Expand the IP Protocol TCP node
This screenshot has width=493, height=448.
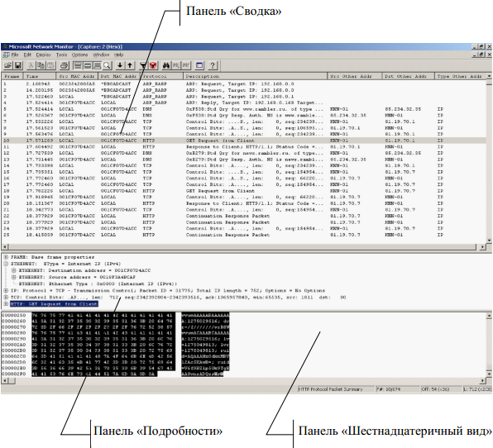pyautogui.click(x=6, y=291)
